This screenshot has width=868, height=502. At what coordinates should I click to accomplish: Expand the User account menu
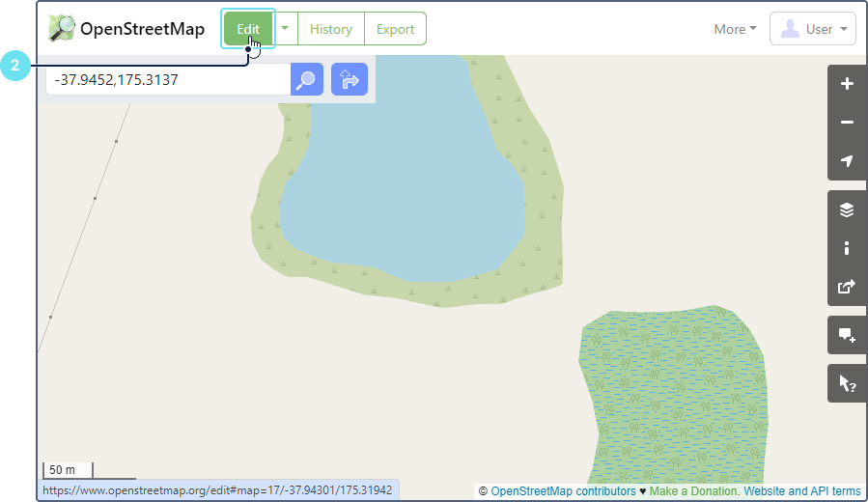(x=813, y=29)
